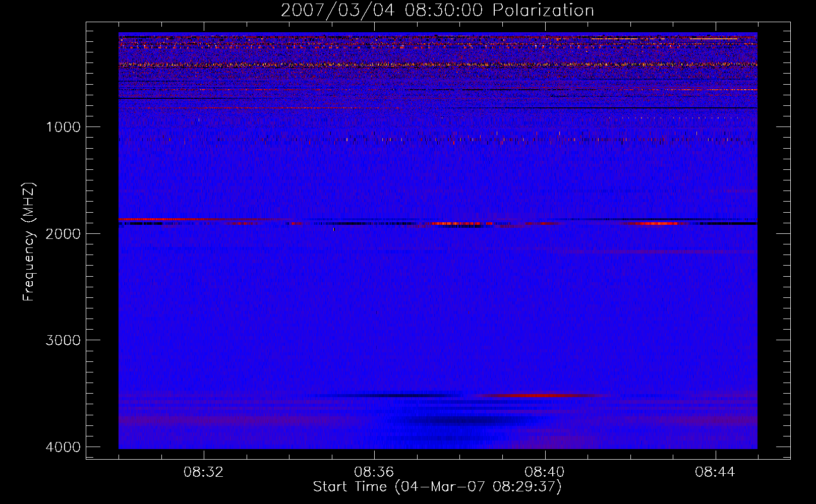Click the 08:44 time tick label
Image resolution: width=816 pixels, height=504 pixels.
(715, 472)
